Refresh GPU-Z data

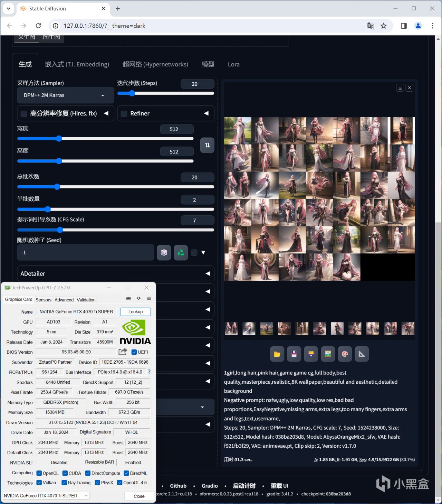pyautogui.click(x=139, y=298)
